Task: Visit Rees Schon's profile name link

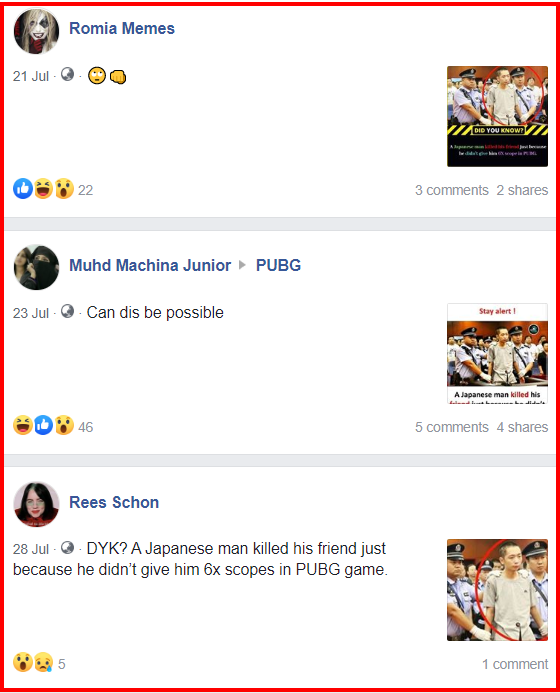Action: [x=114, y=503]
